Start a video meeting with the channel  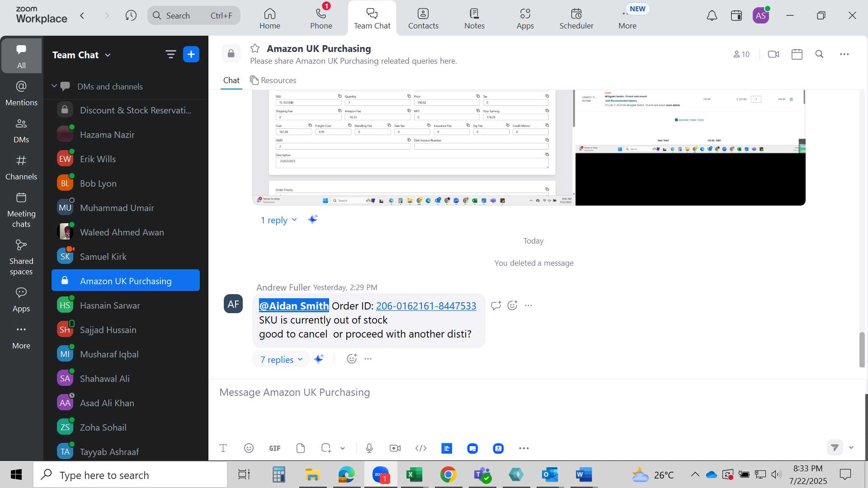pyautogui.click(x=774, y=54)
